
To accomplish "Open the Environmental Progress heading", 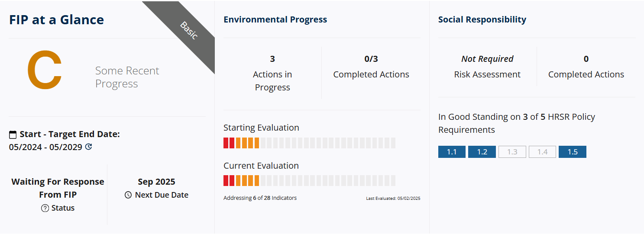I will 275,19.
